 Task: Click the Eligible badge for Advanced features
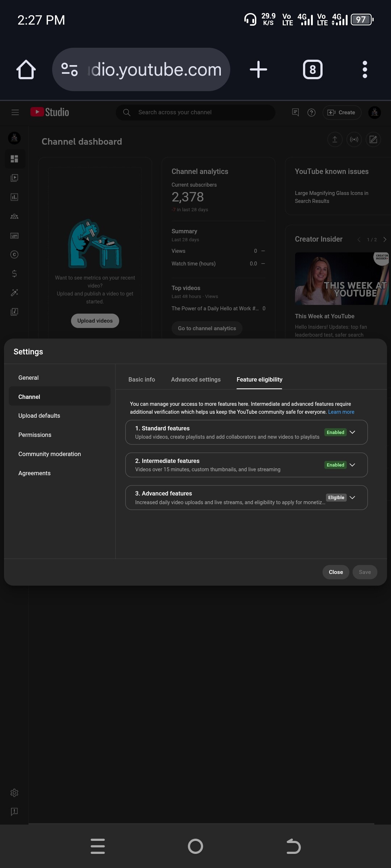tap(336, 498)
